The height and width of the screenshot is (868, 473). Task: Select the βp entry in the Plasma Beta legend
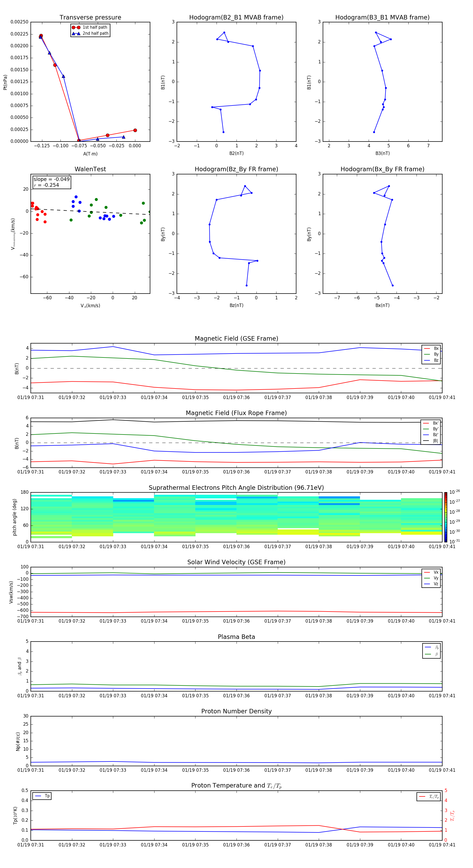coord(432,647)
